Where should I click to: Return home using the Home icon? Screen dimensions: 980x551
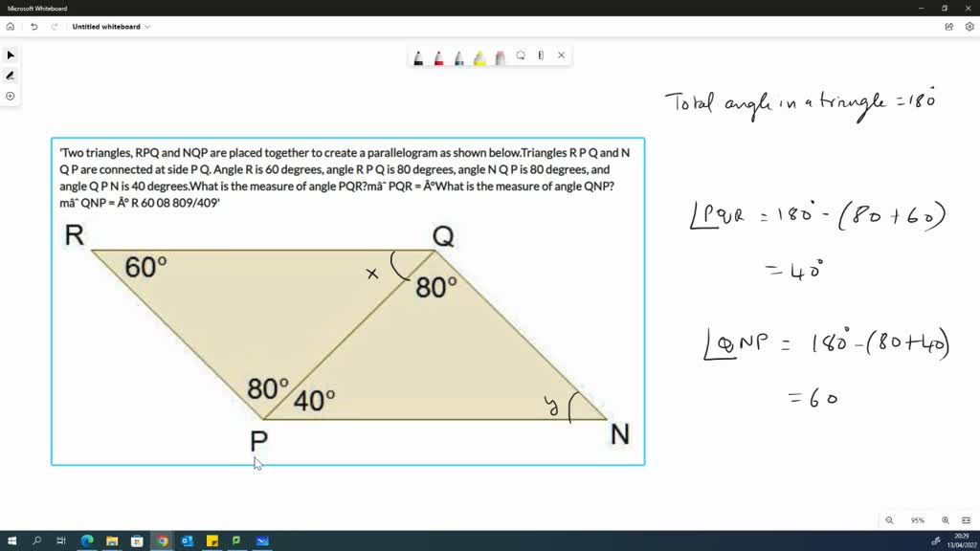point(10,27)
